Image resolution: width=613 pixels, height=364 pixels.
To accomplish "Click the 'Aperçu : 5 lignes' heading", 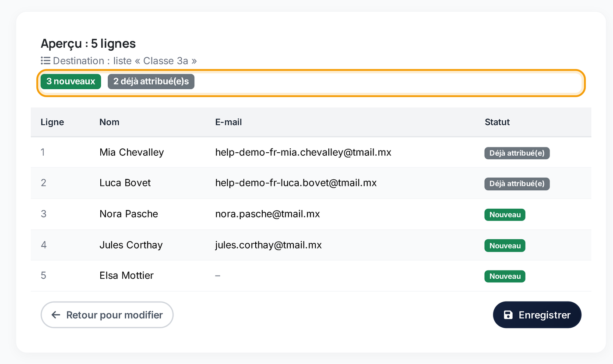I will (x=88, y=44).
